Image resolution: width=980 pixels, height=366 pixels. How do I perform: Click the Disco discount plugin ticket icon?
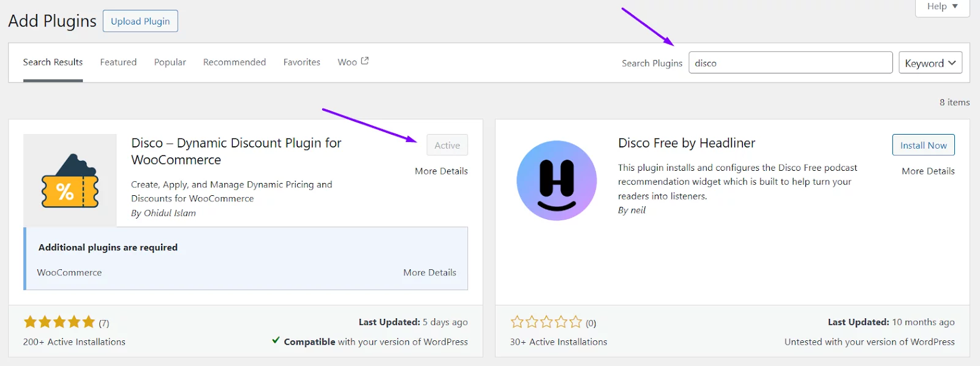70,181
